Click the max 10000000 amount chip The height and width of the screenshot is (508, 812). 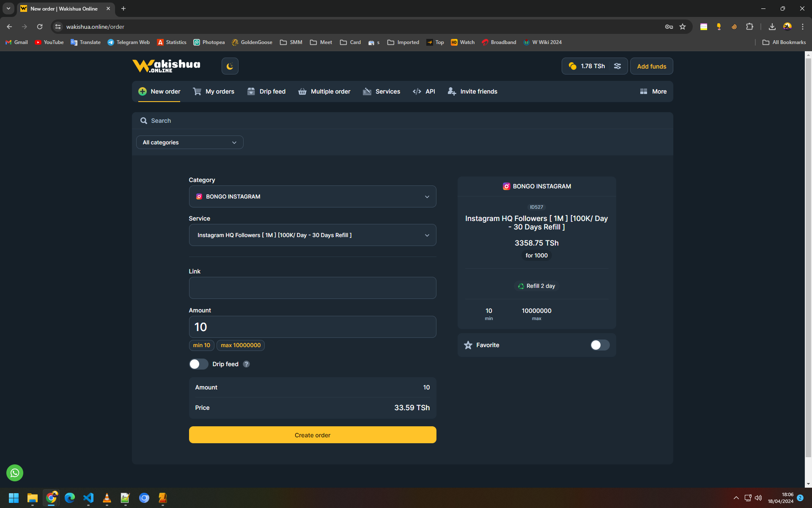[x=240, y=345]
